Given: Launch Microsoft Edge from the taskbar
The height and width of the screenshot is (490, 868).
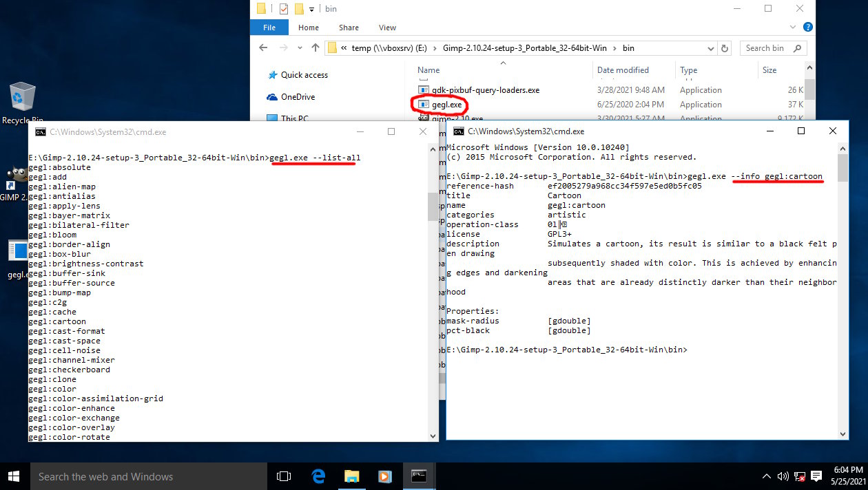Looking at the screenshot, I should coord(318,476).
